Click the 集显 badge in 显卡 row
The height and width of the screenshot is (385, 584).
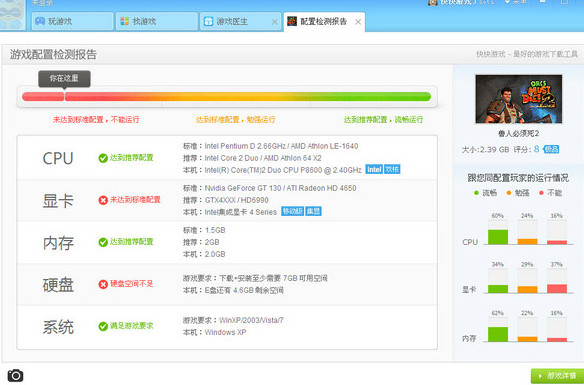pyautogui.click(x=313, y=211)
